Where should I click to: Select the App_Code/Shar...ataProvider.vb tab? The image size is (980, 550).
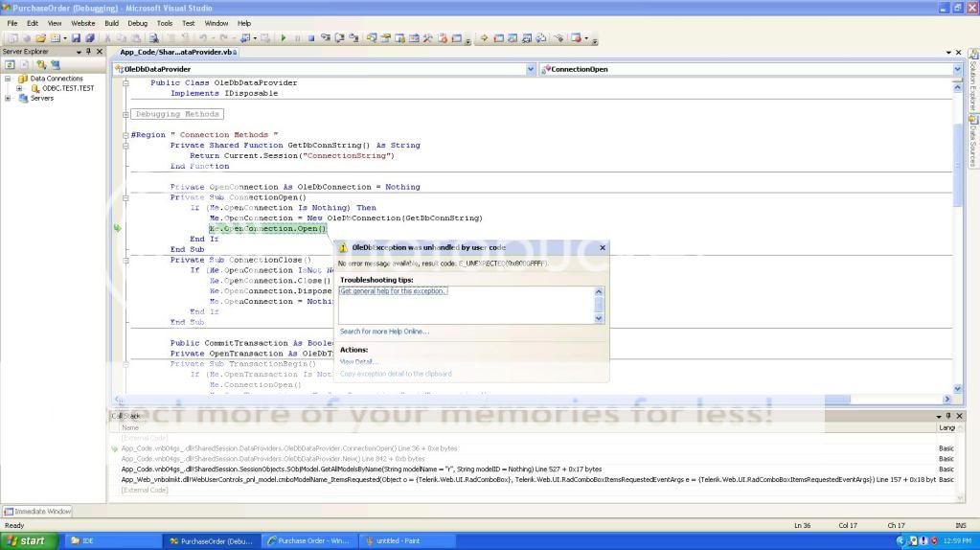point(177,52)
